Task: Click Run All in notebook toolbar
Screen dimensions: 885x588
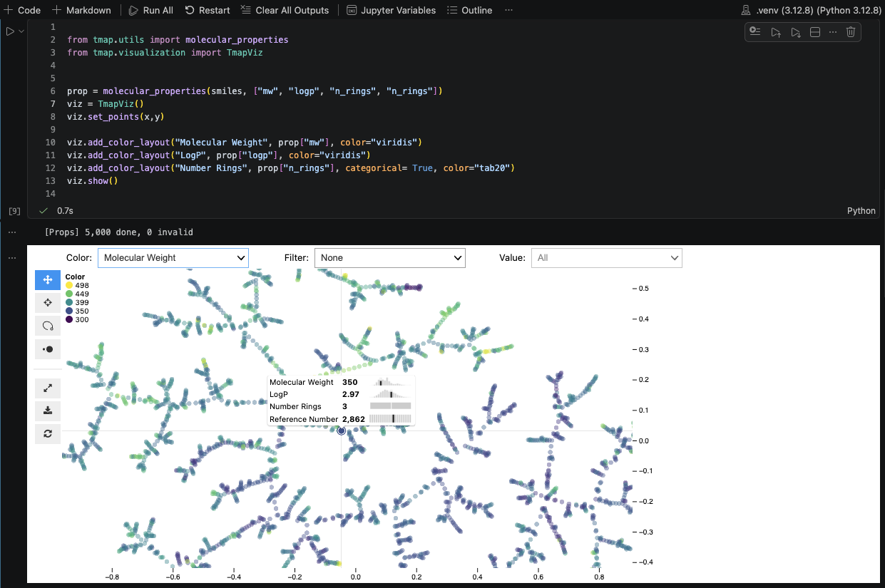Action: tap(151, 10)
